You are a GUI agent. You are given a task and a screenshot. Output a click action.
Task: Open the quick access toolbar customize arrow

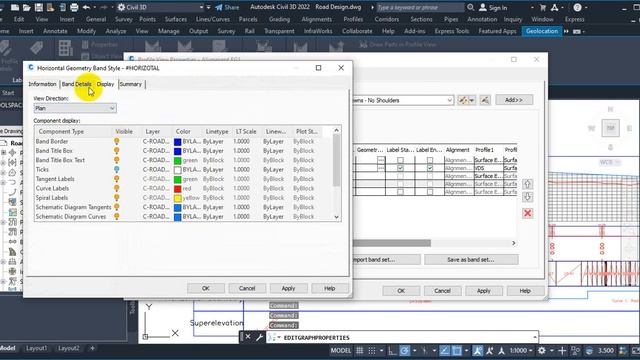tap(209, 7)
